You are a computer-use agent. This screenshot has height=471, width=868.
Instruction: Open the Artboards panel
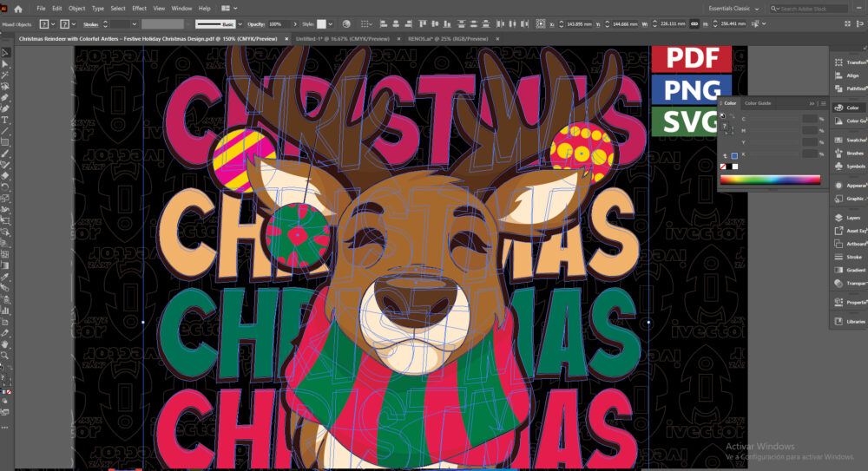point(852,244)
